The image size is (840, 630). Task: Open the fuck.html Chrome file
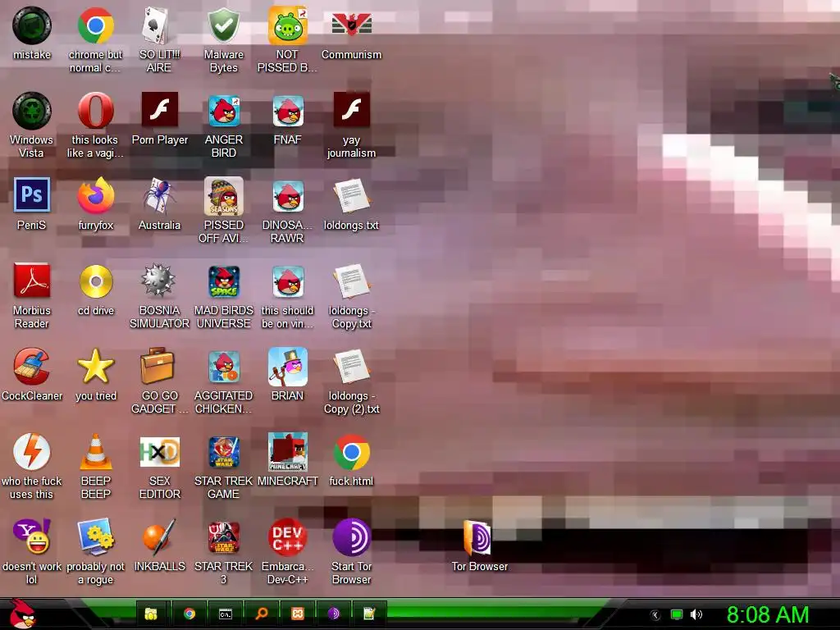pyautogui.click(x=351, y=452)
